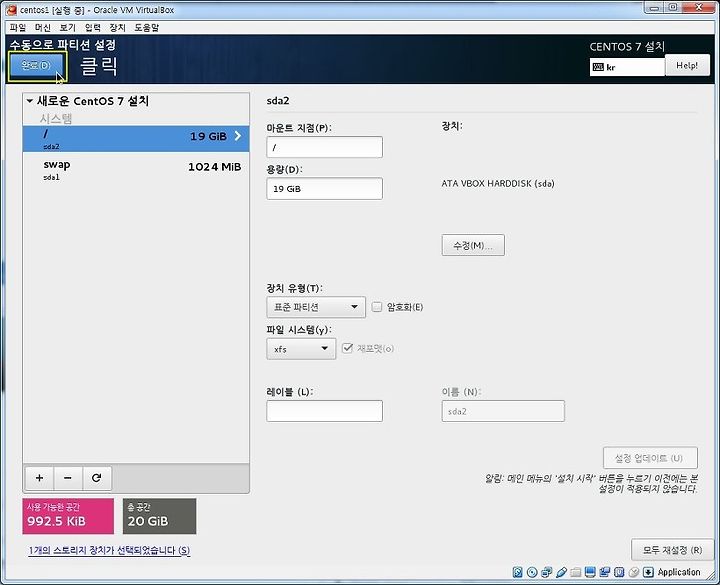Screen dimensions: 720x585
Task: Open the 장치 menu
Action: (x=117, y=28)
